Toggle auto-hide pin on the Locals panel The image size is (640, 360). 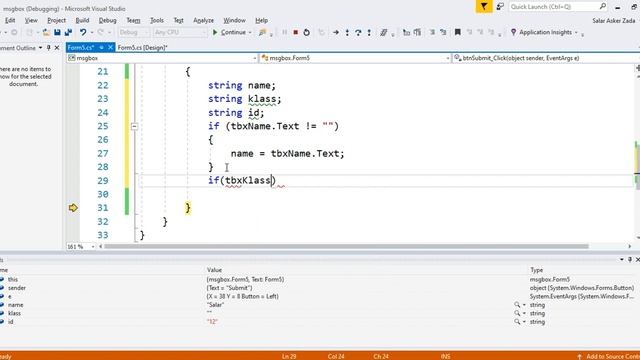630,260
